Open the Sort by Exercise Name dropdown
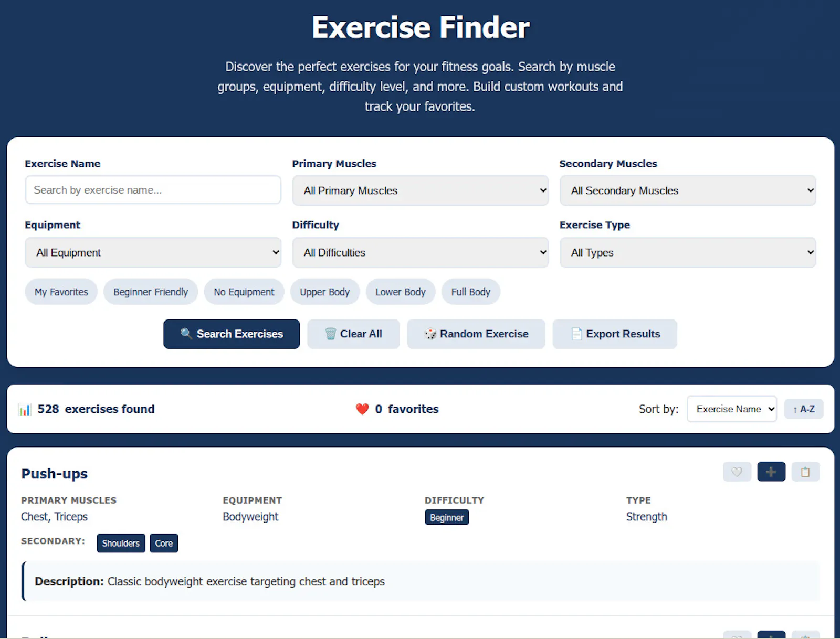Screen dimensions: 840x639 click(x=732, y=409)
